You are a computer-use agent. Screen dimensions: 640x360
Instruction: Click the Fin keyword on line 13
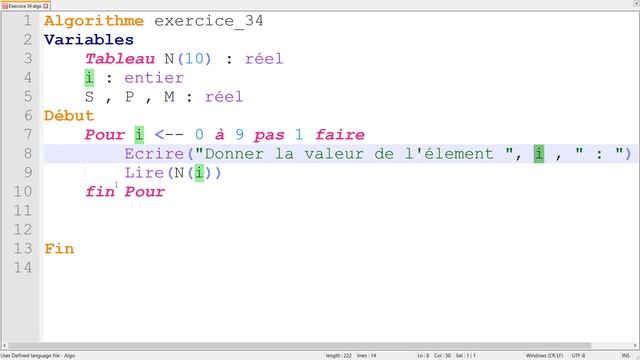tap(59, 248)
